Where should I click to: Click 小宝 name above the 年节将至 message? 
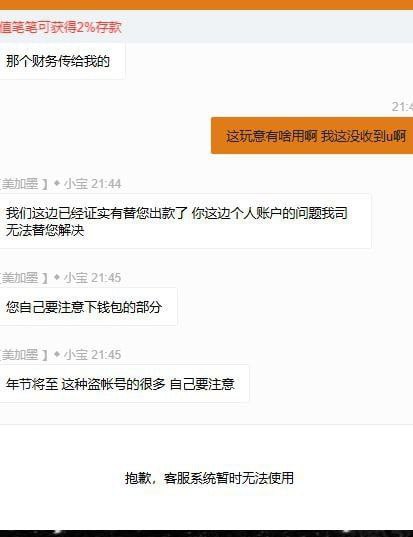[x=76, y=354]
